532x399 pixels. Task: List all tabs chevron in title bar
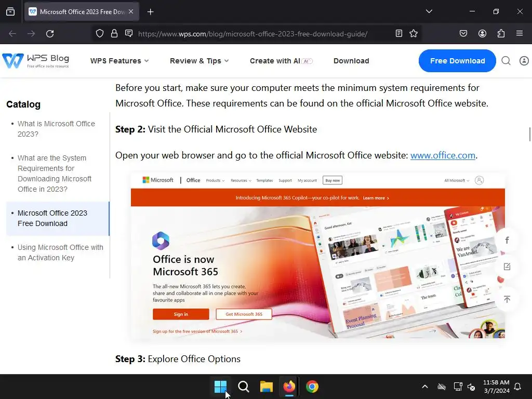coord(429,11)
